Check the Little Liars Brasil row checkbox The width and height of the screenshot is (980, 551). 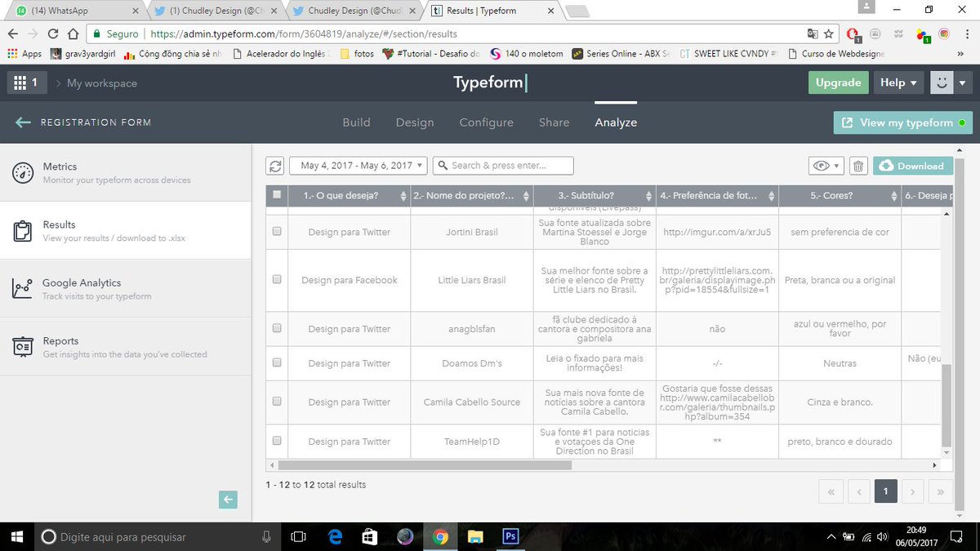(277, 279)
